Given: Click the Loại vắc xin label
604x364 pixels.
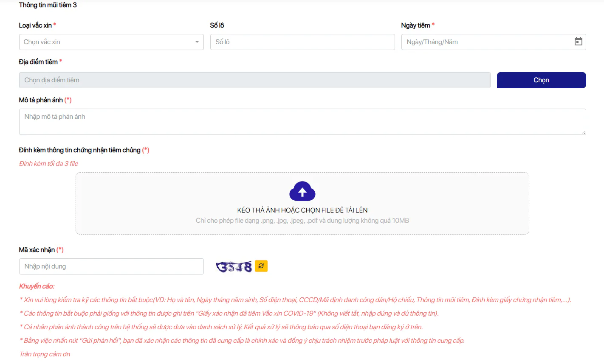Looking at the screenshot, I should pos(35,25).
